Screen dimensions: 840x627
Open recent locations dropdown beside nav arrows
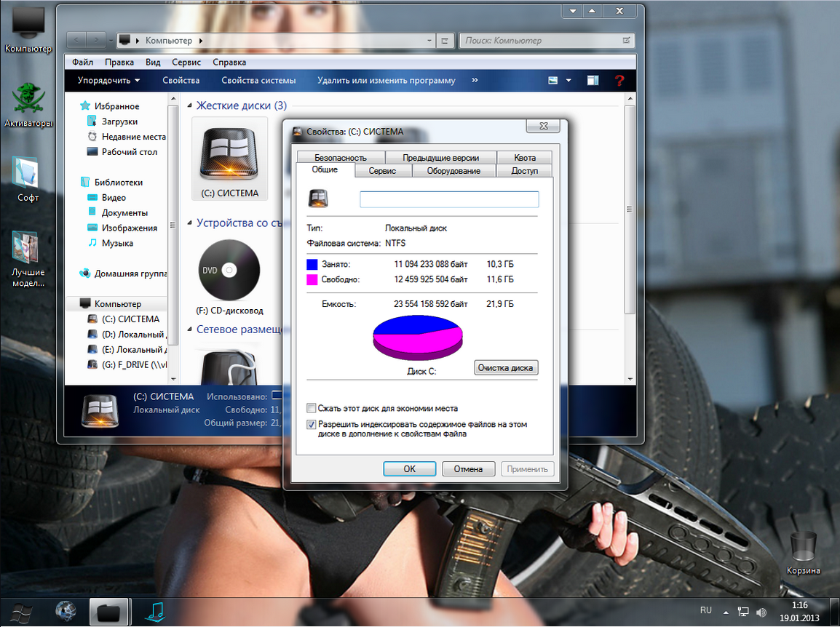click(111, 40)
